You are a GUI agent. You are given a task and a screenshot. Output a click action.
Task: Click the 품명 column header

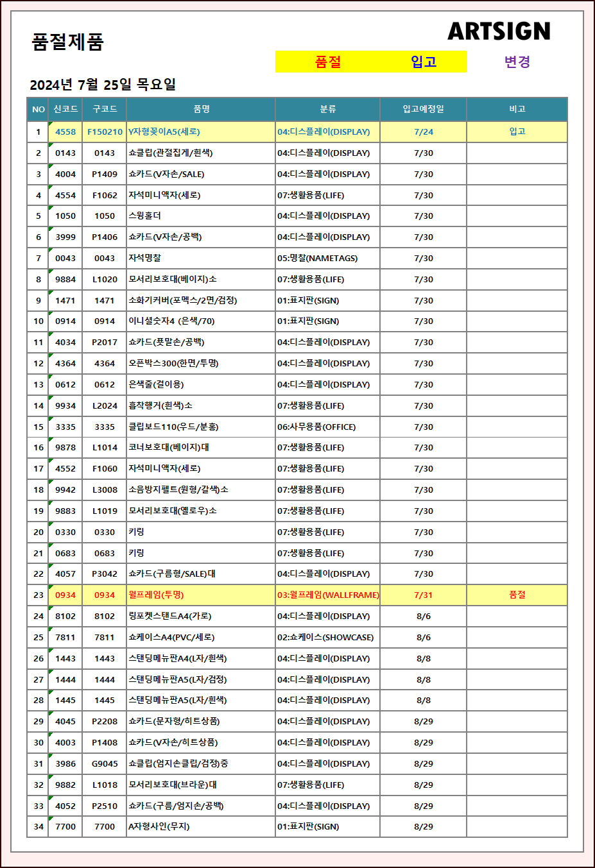click(x=201, y=109)
